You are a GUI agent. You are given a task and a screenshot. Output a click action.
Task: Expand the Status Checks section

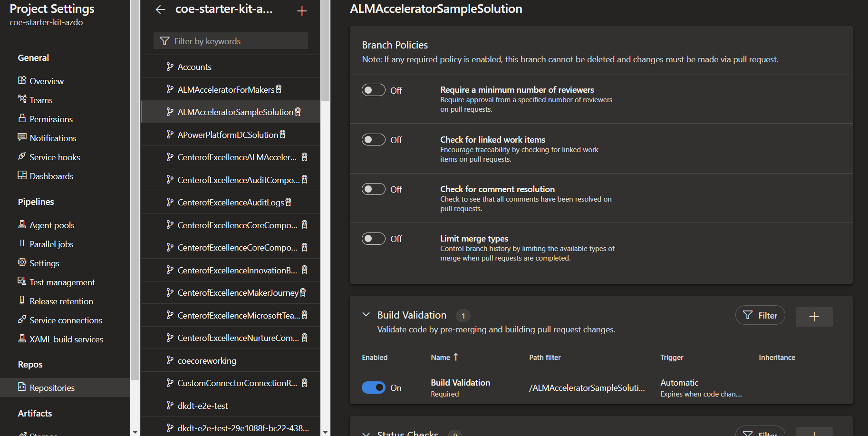click(366, 432)
